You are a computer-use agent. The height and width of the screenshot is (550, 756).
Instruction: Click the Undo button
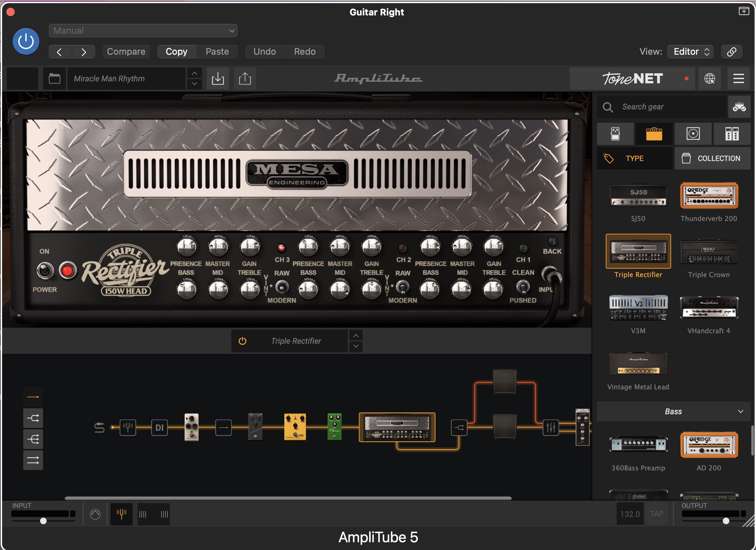coord(265,52)
